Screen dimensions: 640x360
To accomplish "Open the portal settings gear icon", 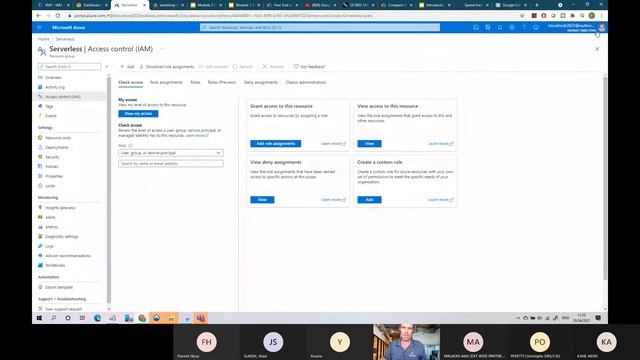I will coord(512,27).
